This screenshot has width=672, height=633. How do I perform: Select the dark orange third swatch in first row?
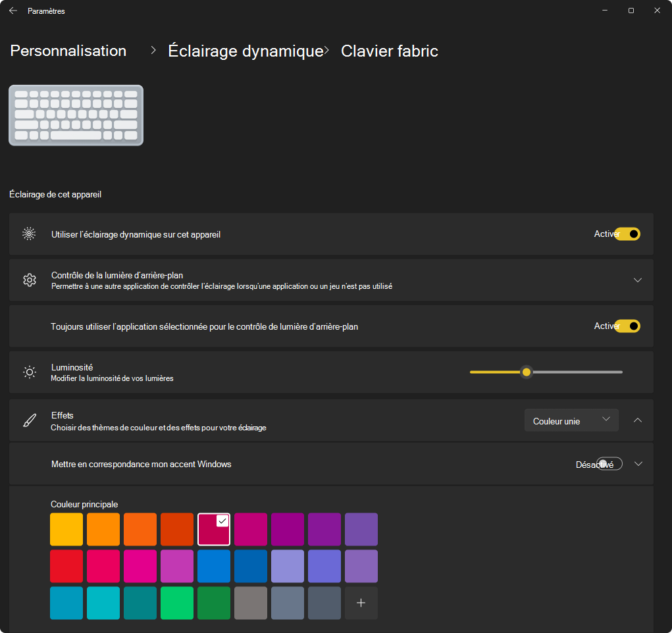(140, 529)
